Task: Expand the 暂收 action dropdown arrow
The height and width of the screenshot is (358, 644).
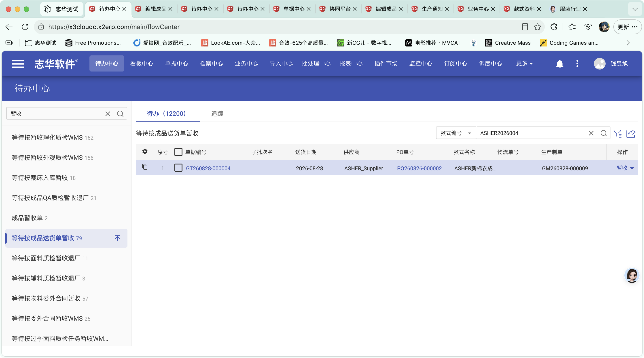Action: pyautogui.click(x=632, y=168)
